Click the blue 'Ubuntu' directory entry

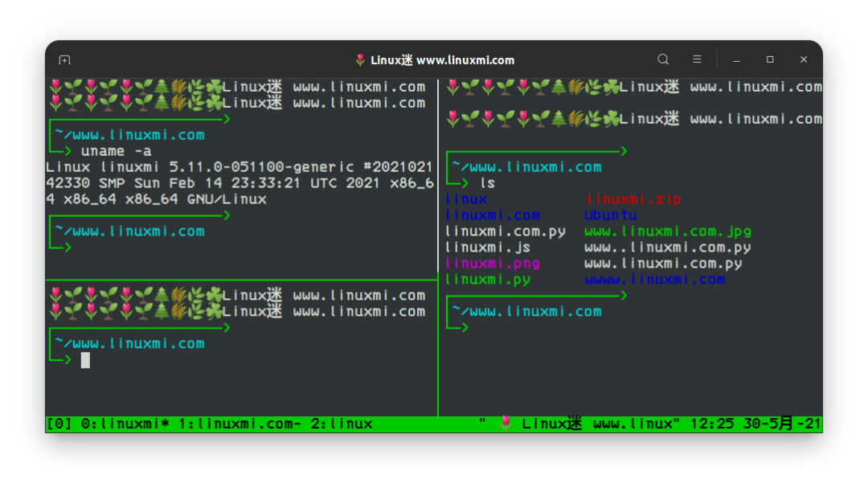coord(611,215)
